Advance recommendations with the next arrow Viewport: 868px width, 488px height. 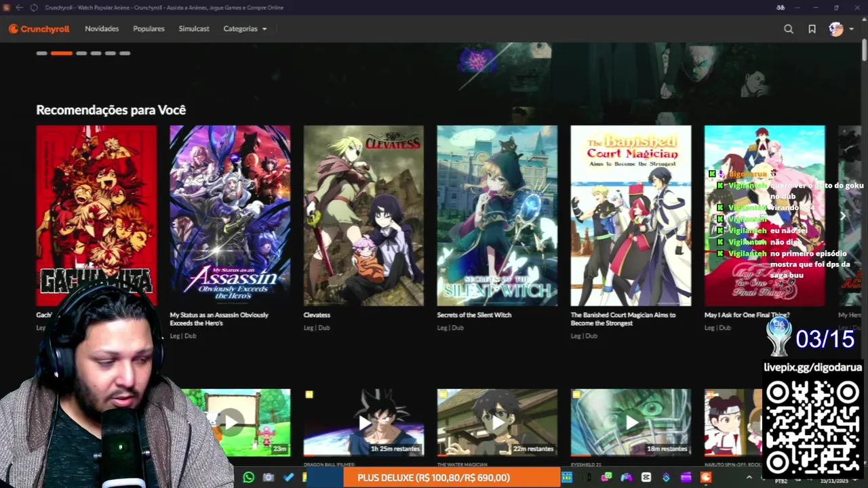(843, 216)
